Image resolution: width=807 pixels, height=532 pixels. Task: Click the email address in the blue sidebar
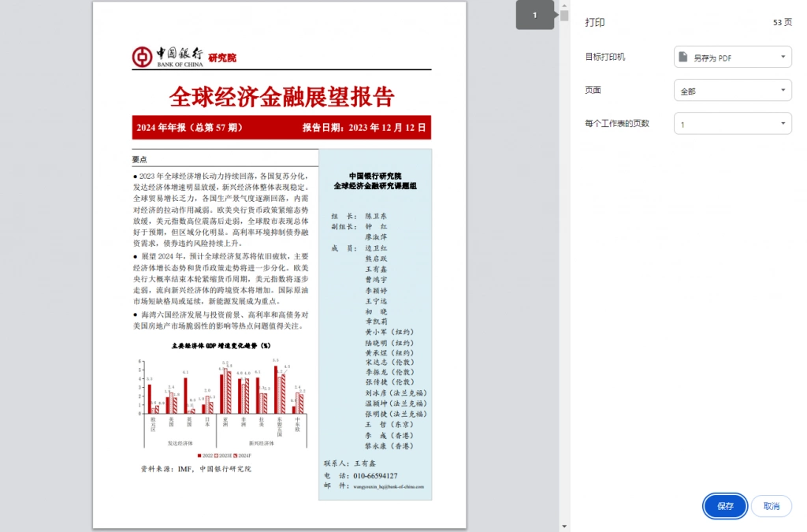(389, 487)
